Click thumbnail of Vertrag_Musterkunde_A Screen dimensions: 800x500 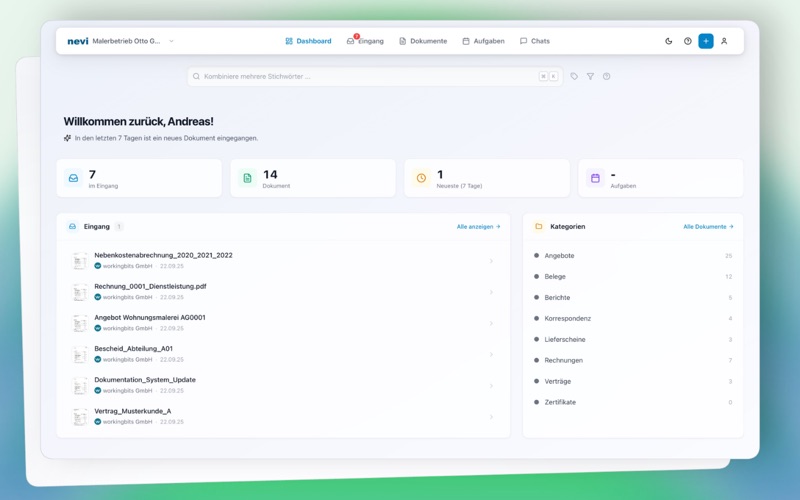coord(80,417)
